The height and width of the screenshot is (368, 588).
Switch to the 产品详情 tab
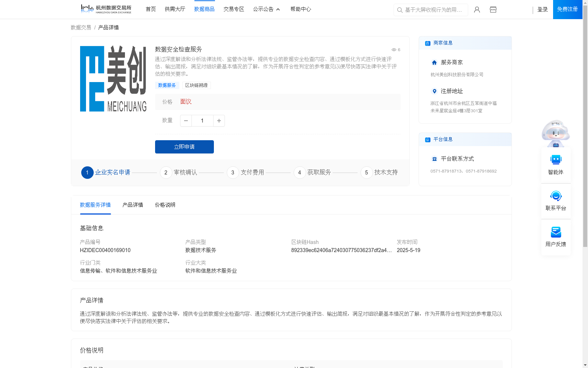(133, 205)
